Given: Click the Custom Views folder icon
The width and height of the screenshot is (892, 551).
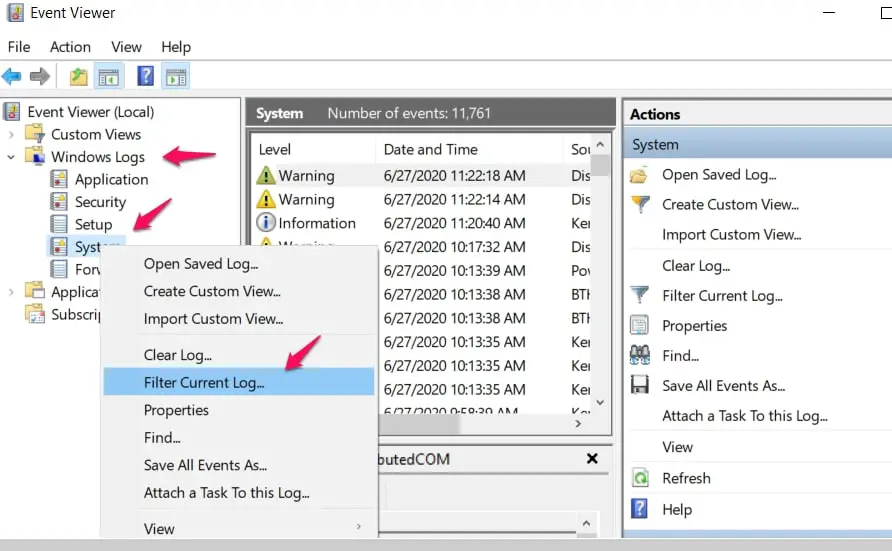Looking at the screenshot, I should [35, 133].
